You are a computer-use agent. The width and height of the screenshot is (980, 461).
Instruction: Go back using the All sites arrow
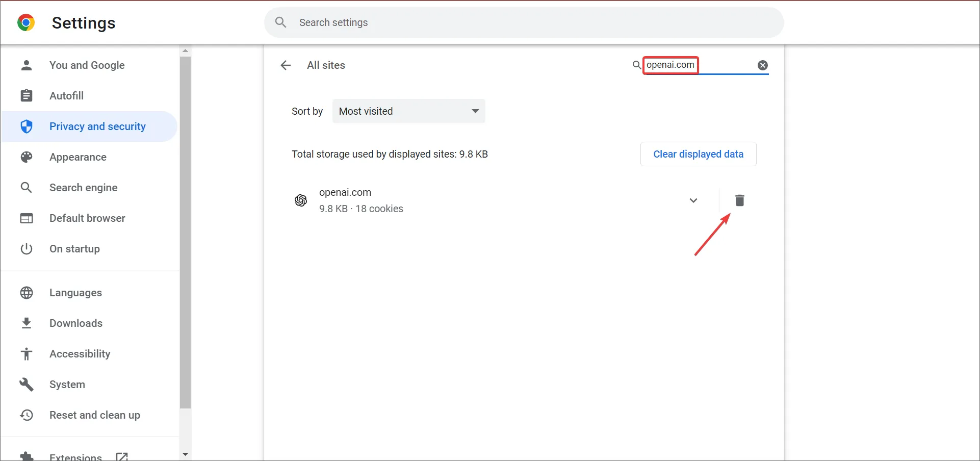(x=286, y=65)
